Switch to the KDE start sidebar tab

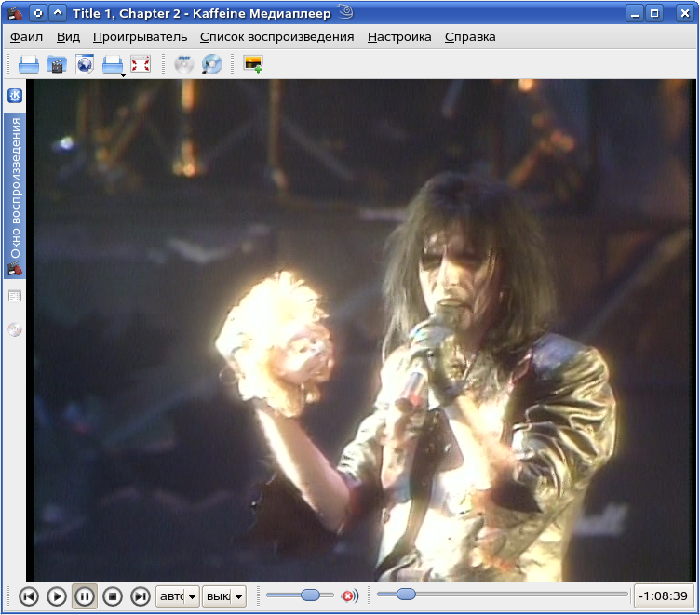15,96
